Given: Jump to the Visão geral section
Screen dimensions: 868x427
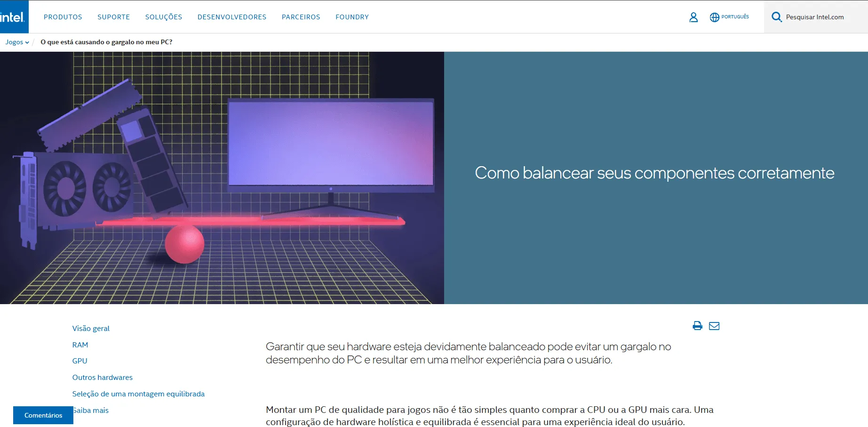Looking at the screenshot, I should pos(91,329).
